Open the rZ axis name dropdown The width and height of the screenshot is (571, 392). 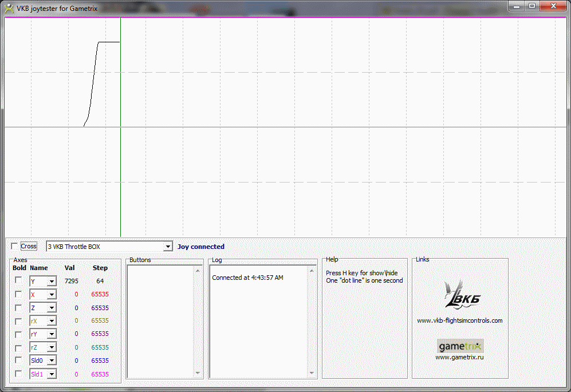coord(52,347)
